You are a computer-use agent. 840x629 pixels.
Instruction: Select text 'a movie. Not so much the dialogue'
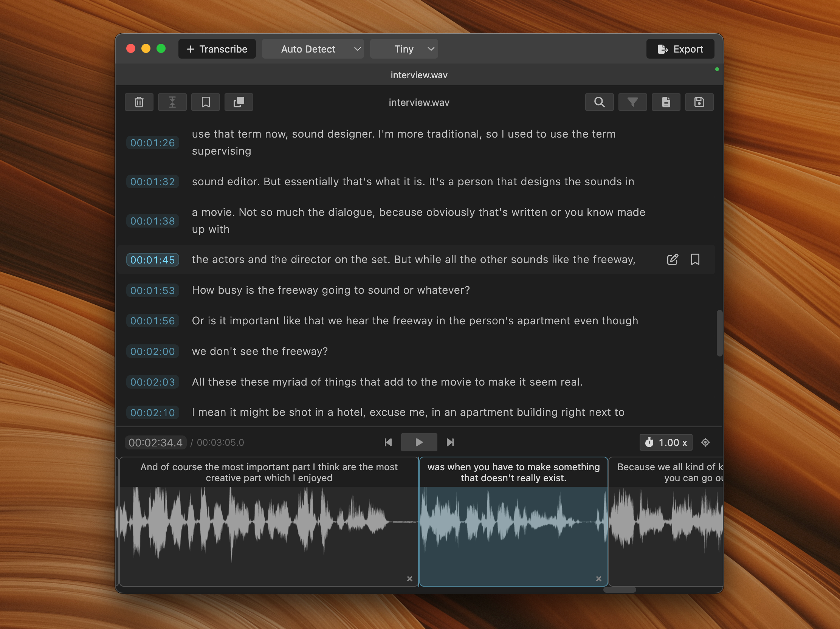click(284, 212)
